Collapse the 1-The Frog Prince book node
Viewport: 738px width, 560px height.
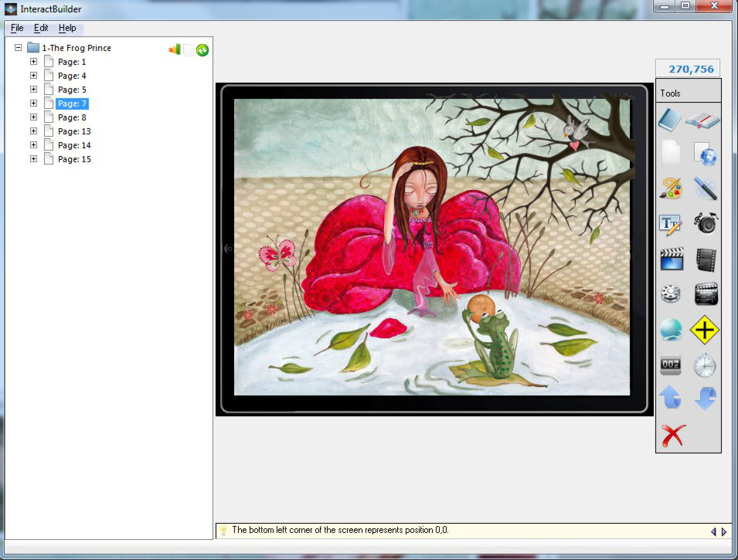[x=19, y=48]
